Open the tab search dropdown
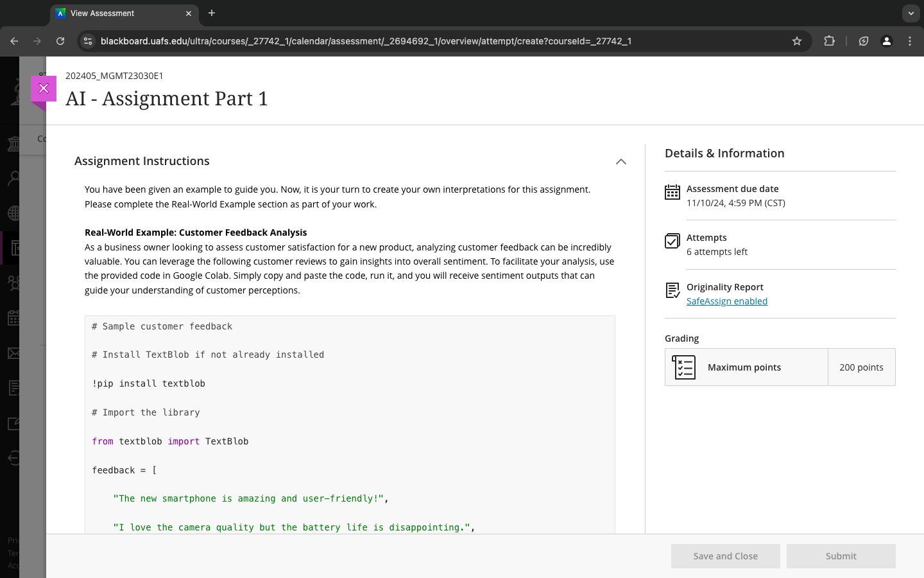Viewport: 924px width, 578px height. click(x=911, y=13)
